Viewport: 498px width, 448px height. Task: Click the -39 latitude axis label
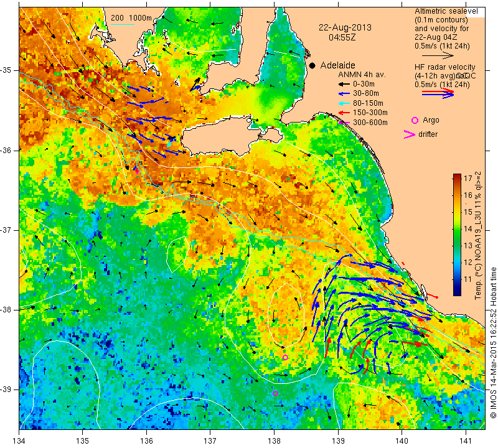tap(6, 390)
